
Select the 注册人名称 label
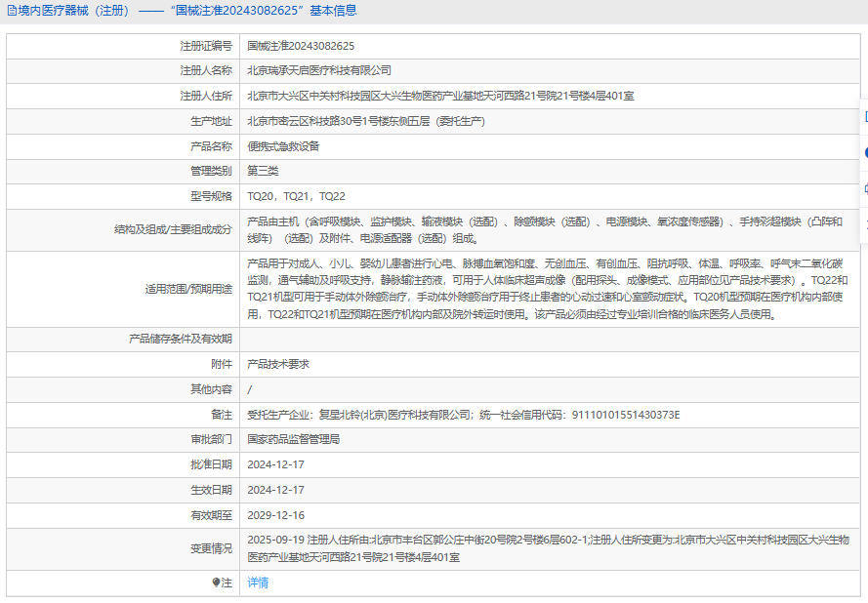[206, 70]
